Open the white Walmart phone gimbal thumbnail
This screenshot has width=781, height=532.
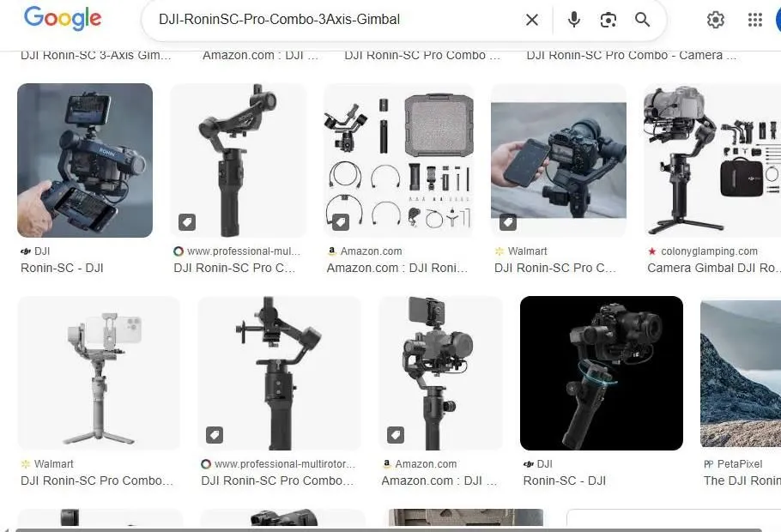(99, 373)
